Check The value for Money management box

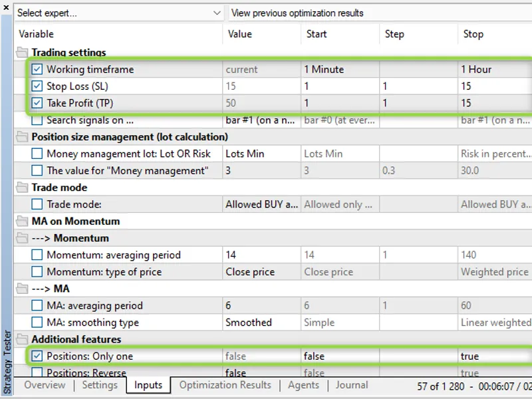[37, 170]
